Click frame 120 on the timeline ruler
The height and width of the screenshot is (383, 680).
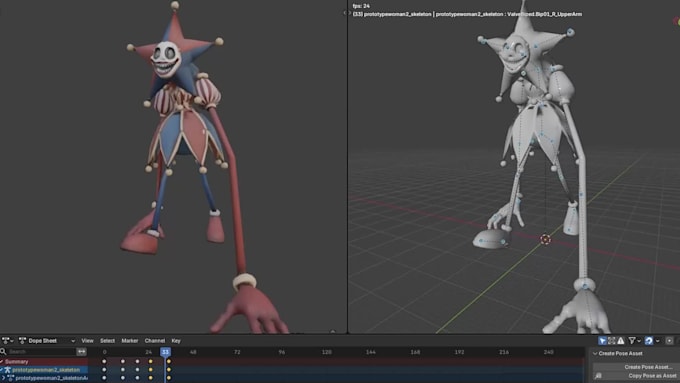(327, 352)
